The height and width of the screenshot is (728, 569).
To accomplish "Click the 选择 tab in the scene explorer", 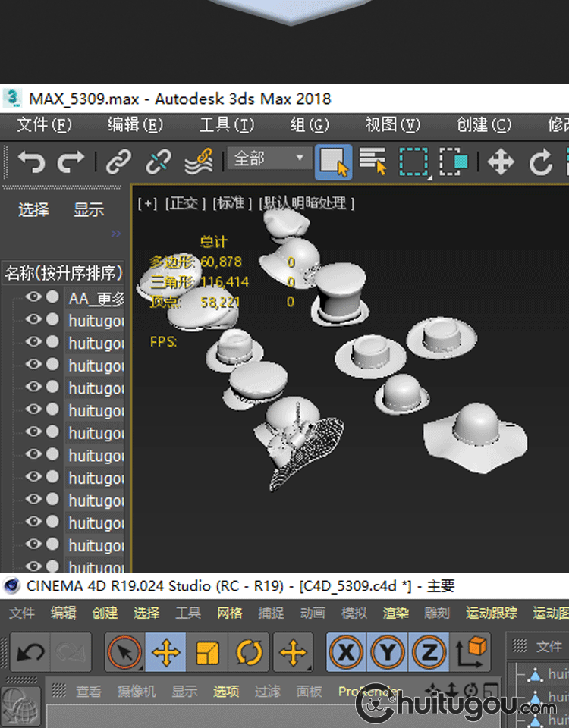I will coord(33,209).
